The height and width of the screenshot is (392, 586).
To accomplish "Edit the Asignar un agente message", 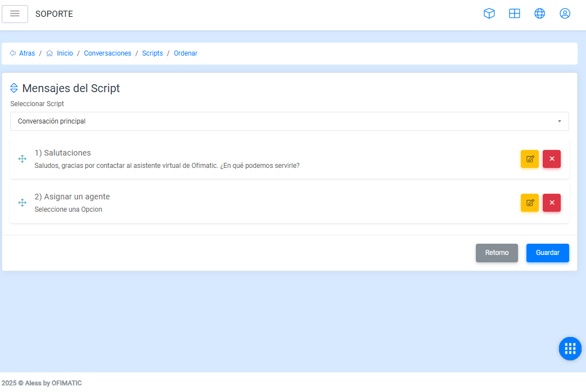I will 529,203.
